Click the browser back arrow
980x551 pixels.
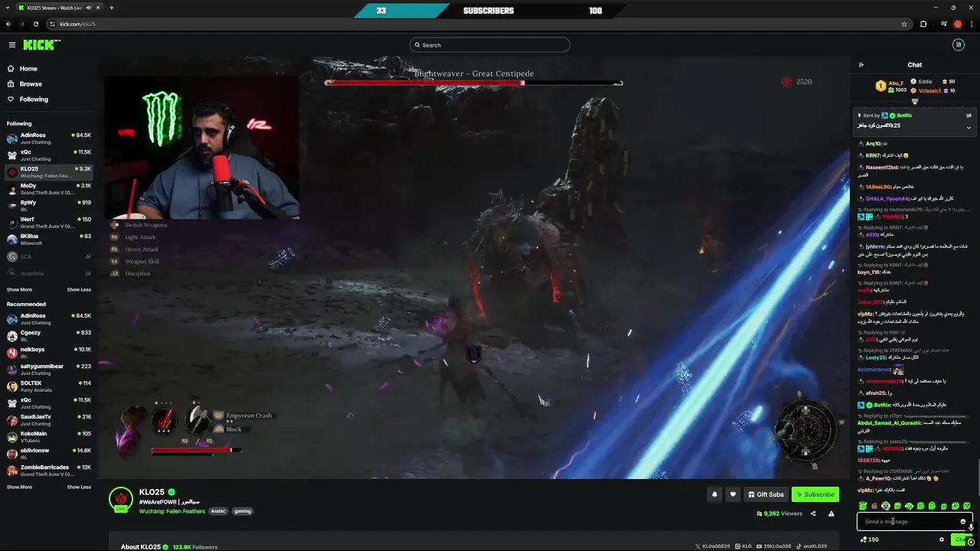[9, 24]
